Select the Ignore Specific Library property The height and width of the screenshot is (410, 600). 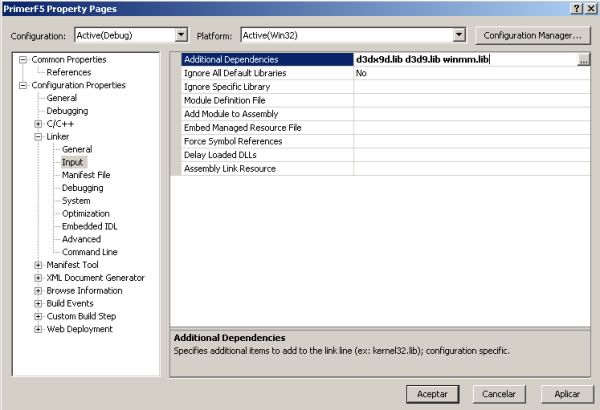[267, 87]
